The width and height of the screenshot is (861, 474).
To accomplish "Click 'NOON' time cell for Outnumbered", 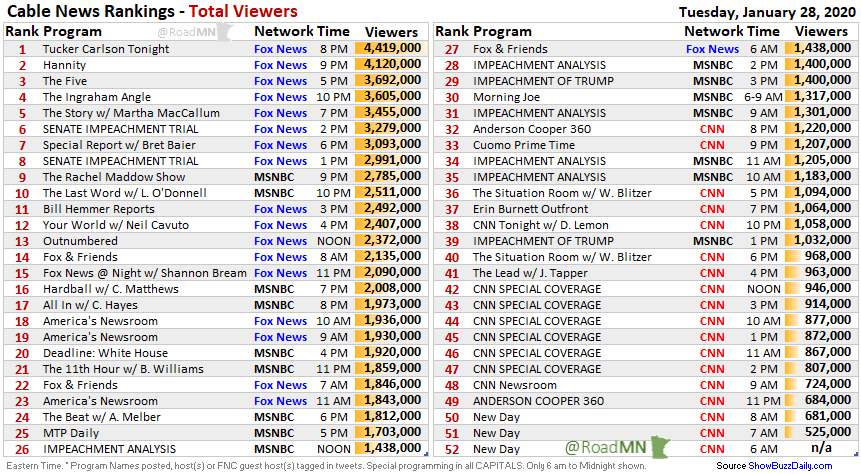I will point(334,241).
